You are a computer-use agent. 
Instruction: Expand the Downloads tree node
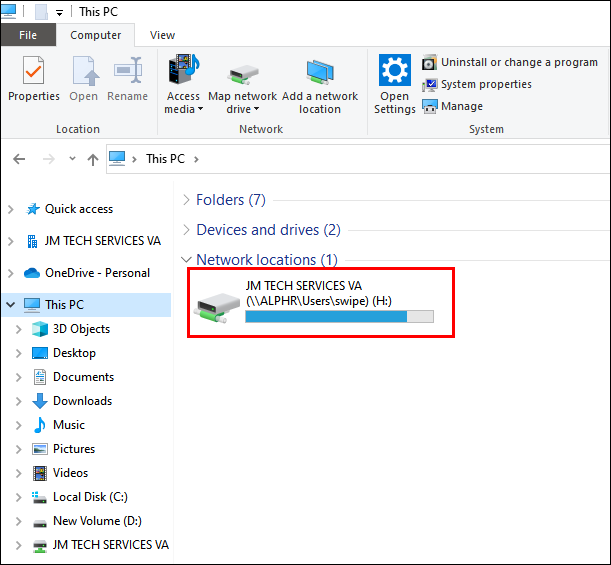pos(18,401)
